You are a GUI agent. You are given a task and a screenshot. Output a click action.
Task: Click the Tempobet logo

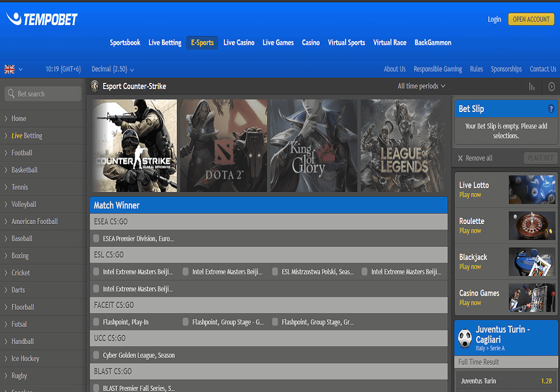42,19
